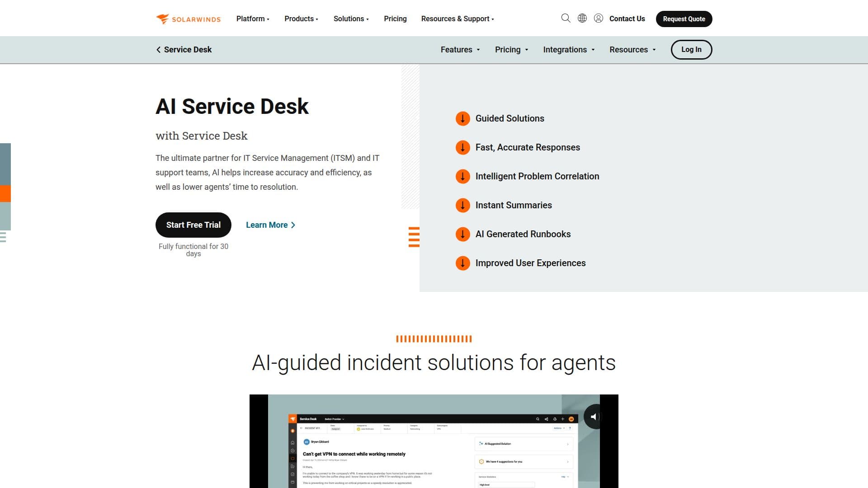The image size is (868, 488).
Task: Click arrow icon beside Intelligent Problem Correlation
Action: (462, 176)
